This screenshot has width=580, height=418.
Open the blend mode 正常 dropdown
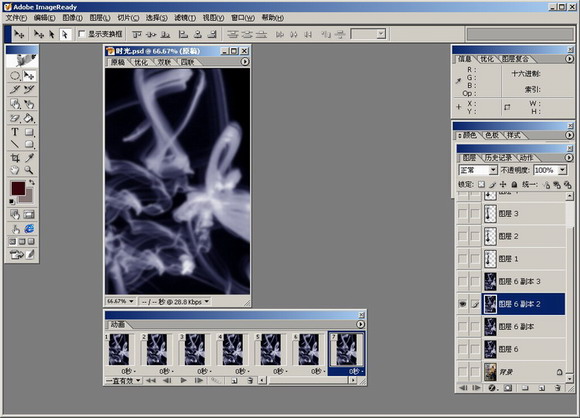click(x=478, y=170)
